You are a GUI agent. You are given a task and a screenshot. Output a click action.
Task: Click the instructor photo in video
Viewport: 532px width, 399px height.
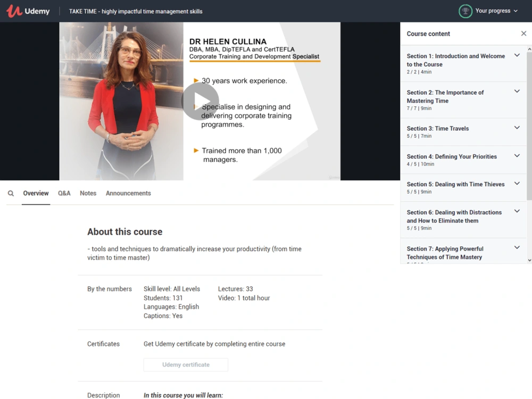(121, 101)
